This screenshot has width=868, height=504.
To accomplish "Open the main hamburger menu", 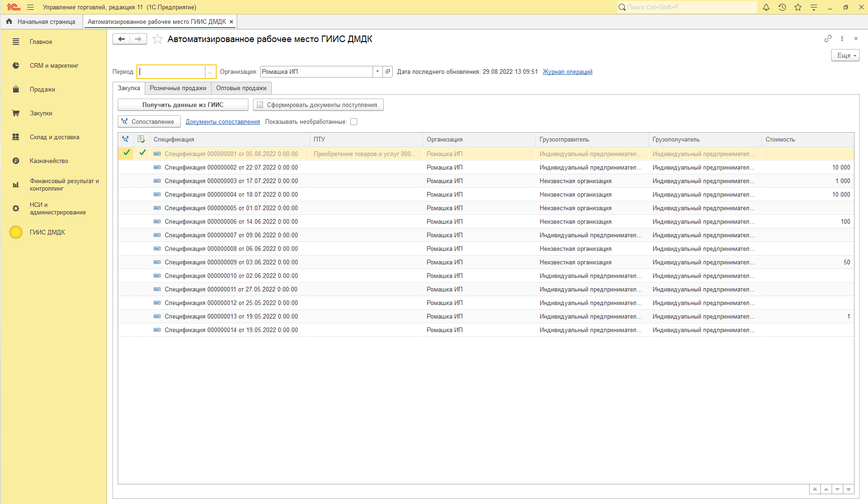I will (x=30, y=7).
